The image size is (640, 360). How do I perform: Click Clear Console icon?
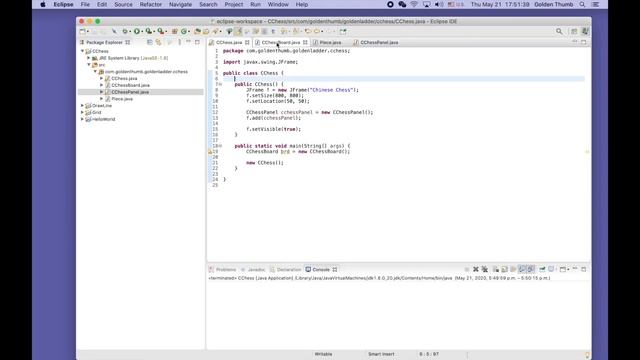tap(496, 269)
